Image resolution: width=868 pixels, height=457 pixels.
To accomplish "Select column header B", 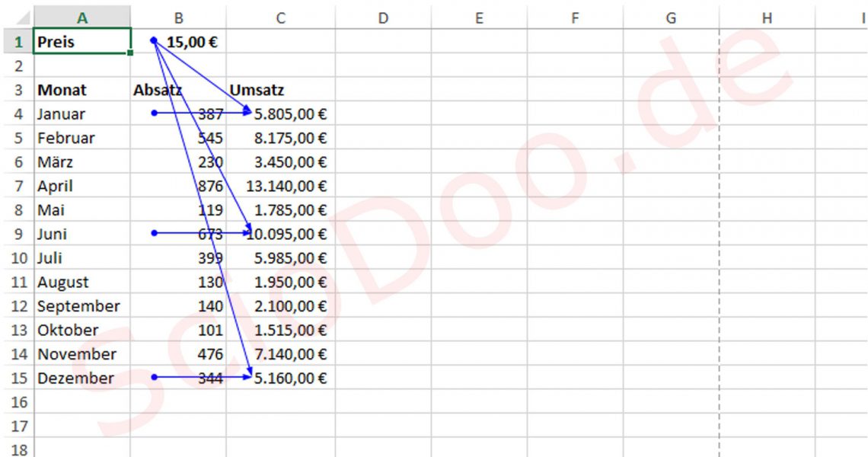I will tap(178, 18).
